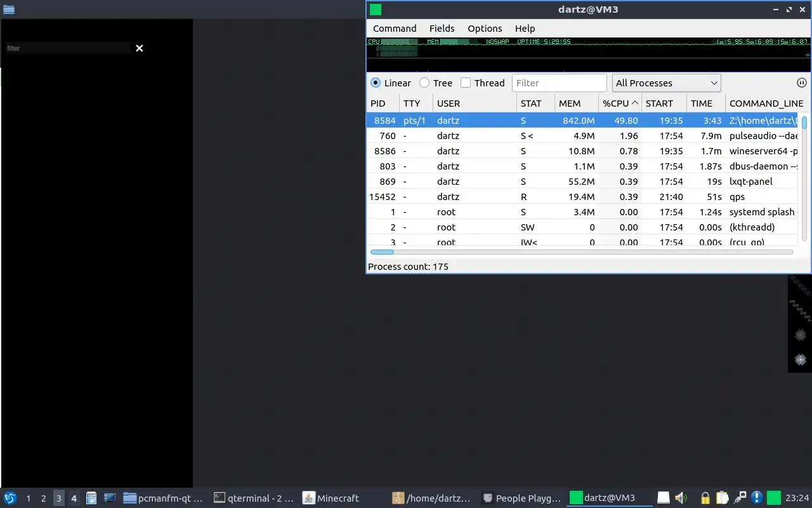Enable the Thread checkbox
Viewport: 812px width, 508px height.
click(466, 83)
